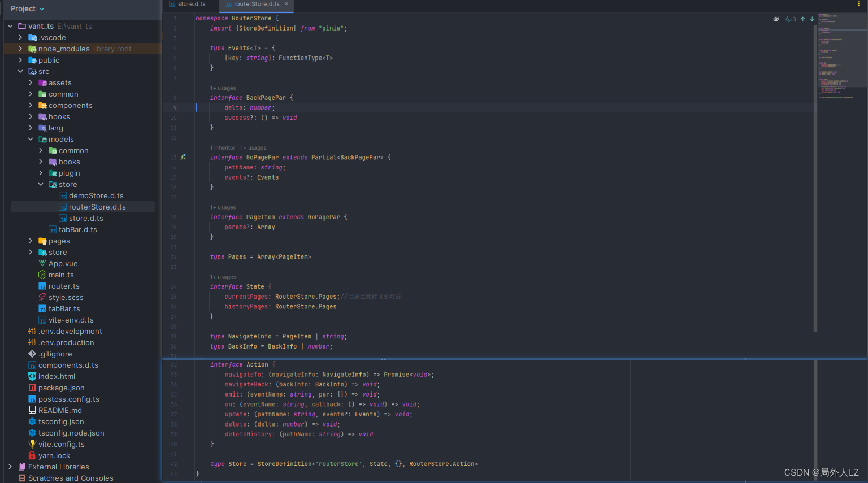The image size is (868, 483).
Task: Click the editor vertical scrollbar
Action: click(x=815, y=178)
